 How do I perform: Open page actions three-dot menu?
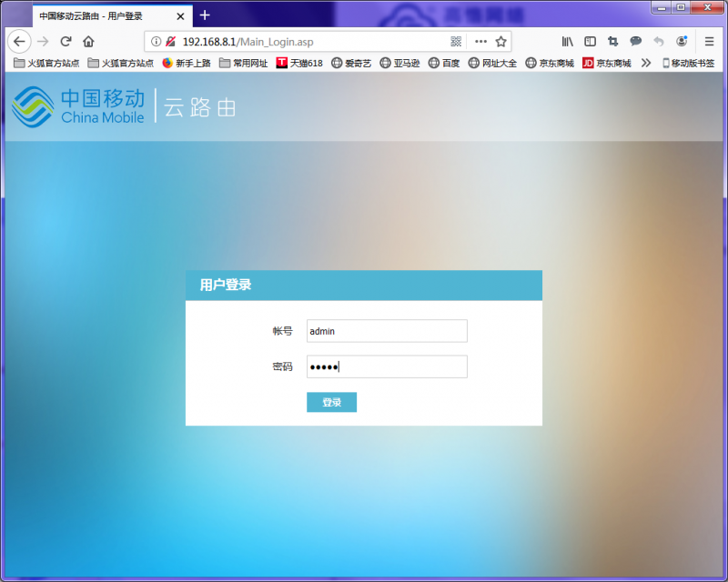click(481, 42)
